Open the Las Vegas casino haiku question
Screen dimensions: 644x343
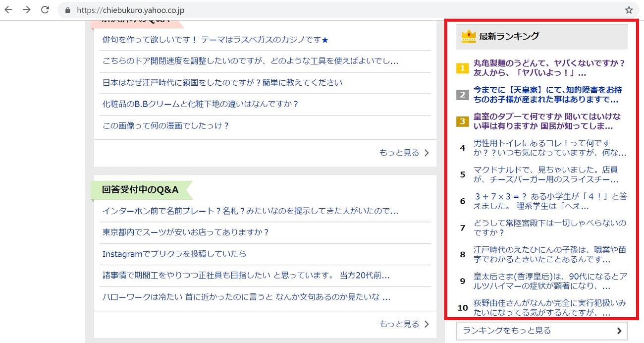point(215,40)
